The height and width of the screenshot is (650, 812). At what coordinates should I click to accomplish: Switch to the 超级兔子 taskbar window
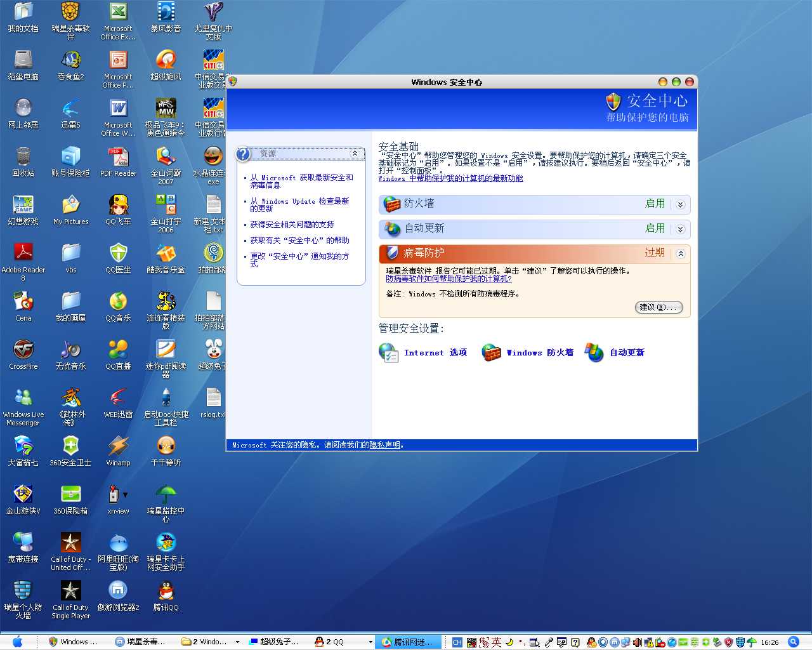click(x=276, y=642)
